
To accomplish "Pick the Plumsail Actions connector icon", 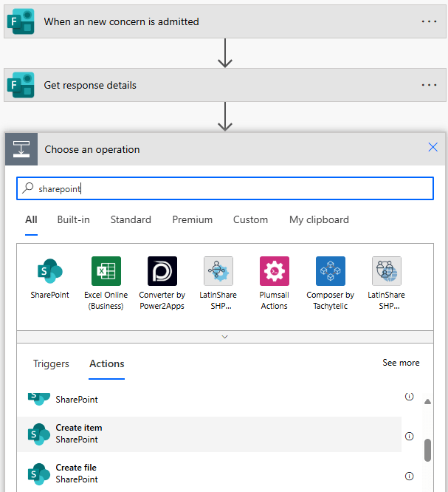I will click(274, 271).
